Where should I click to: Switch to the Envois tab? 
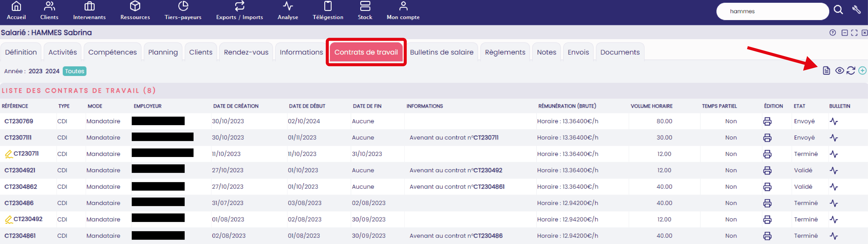click(x=578, y=52)
